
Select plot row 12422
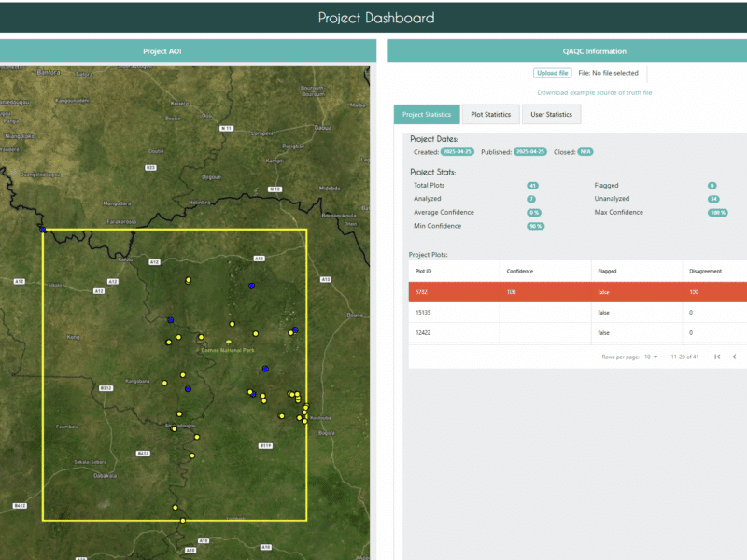pos(577,333)
